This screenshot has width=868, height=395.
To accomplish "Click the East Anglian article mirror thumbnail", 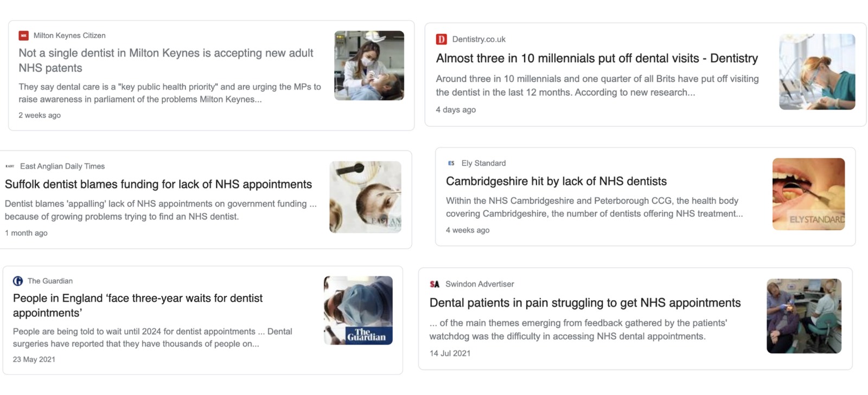I will (365, 196).
